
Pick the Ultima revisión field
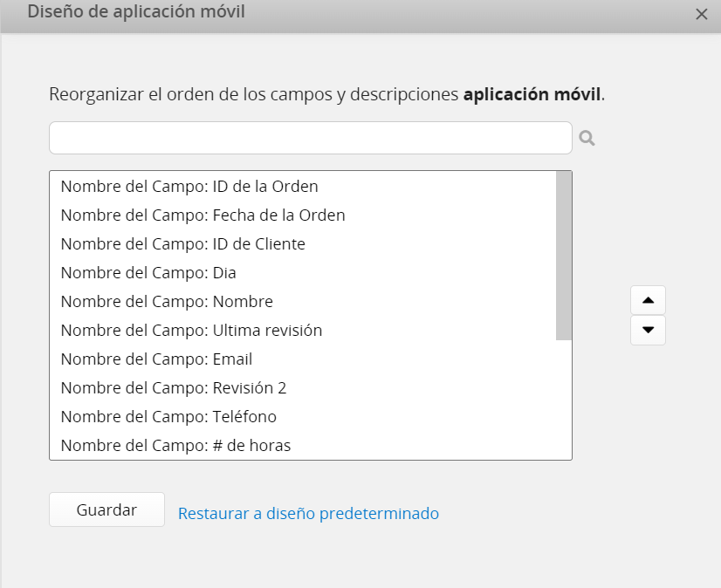point(191,330)
